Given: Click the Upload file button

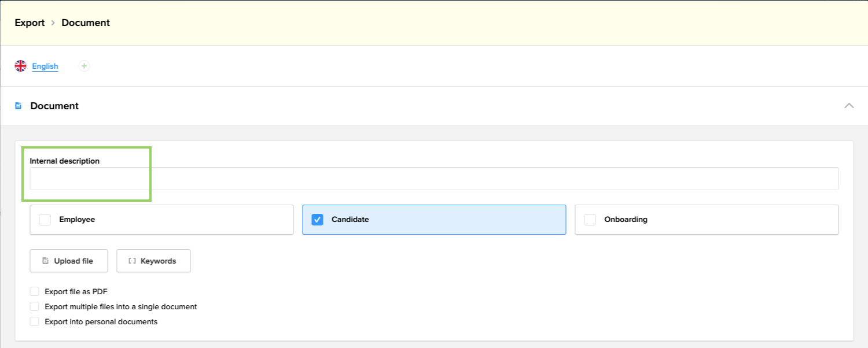Looking at the screenshot, I should click(x=68, y=261).
